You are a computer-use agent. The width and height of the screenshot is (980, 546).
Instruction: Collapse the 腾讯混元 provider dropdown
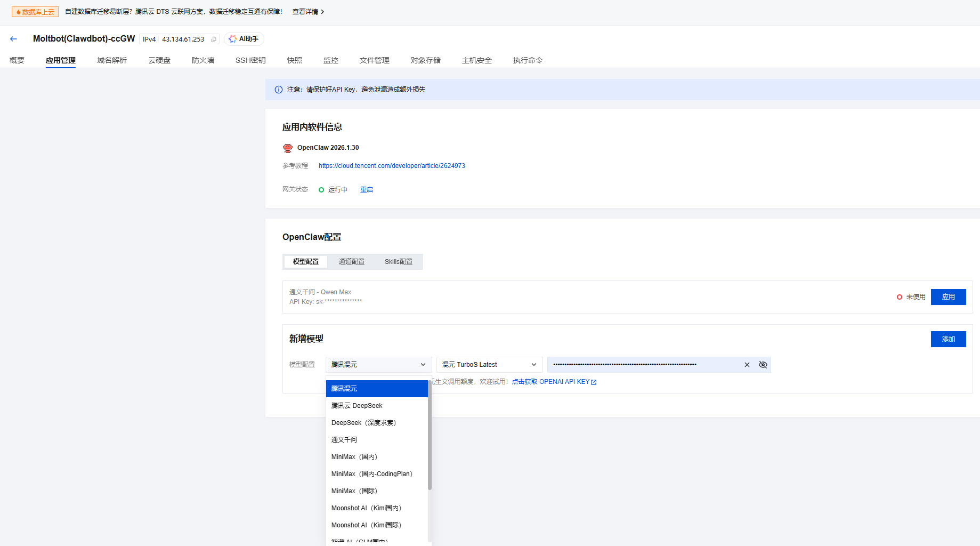tap(379, 365)
